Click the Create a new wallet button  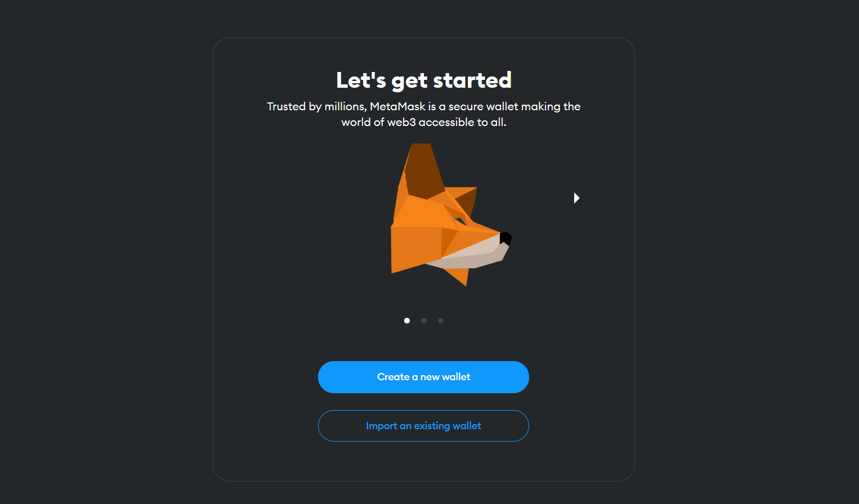(423, 377)
